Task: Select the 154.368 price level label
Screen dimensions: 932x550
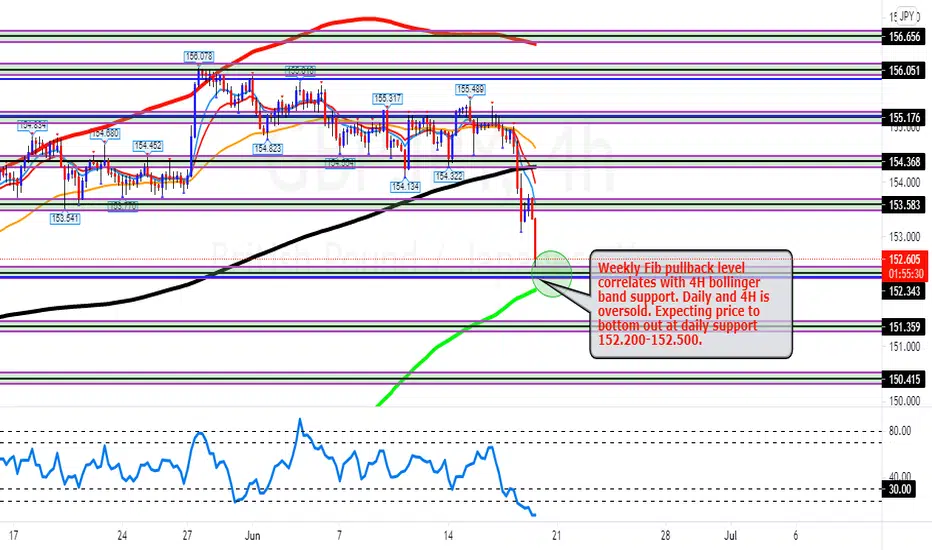Action: (x=904, y=162)
